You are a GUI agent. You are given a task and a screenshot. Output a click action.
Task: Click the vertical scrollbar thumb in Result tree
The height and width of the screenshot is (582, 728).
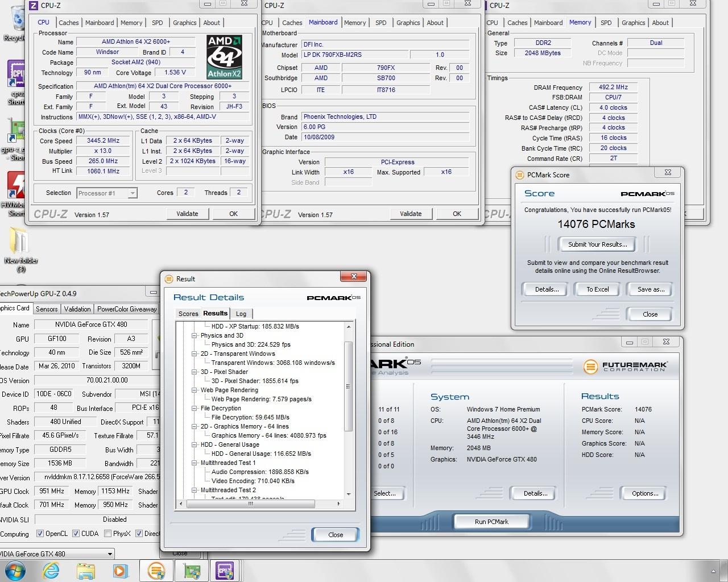pos(349,386)
